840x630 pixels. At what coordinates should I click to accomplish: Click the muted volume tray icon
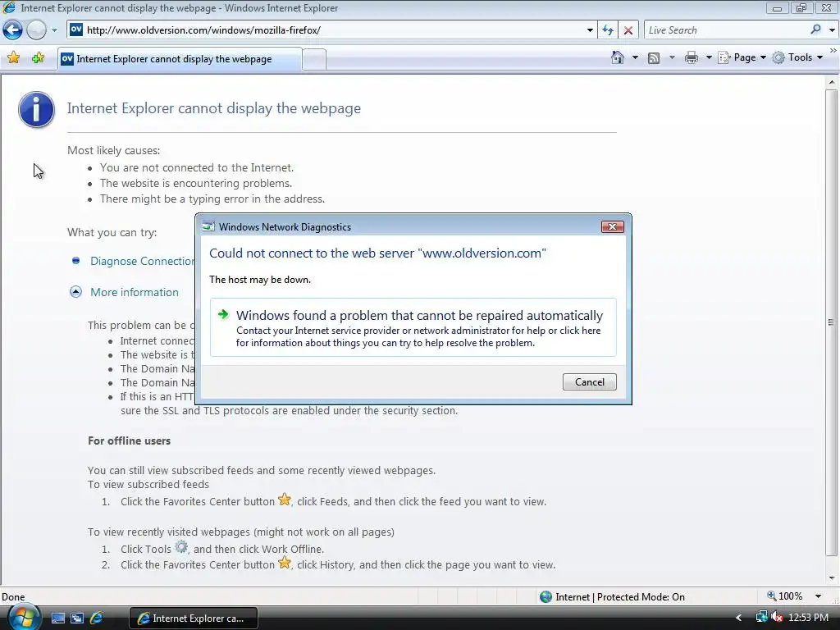[776, 618]
